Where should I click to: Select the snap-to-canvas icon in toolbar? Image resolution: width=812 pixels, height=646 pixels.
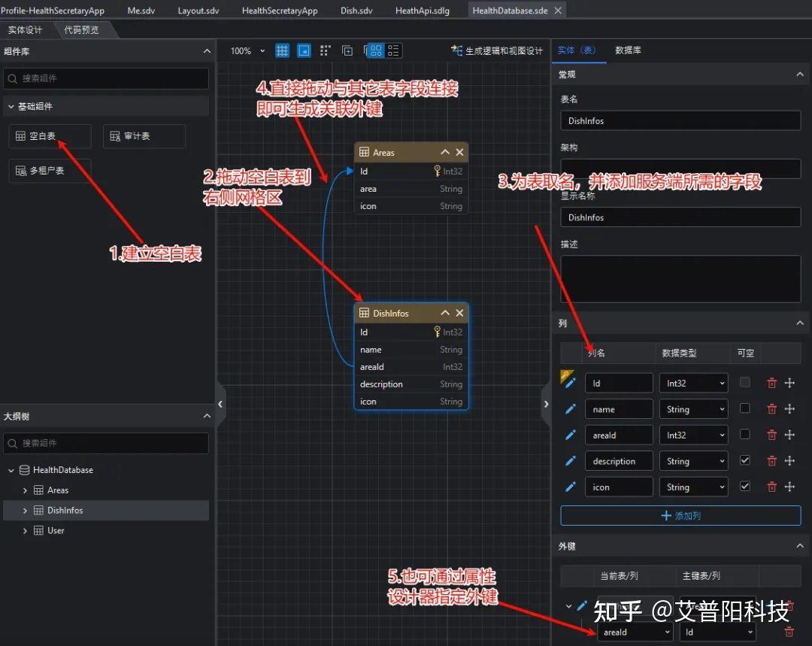click(x=304, y=50)
